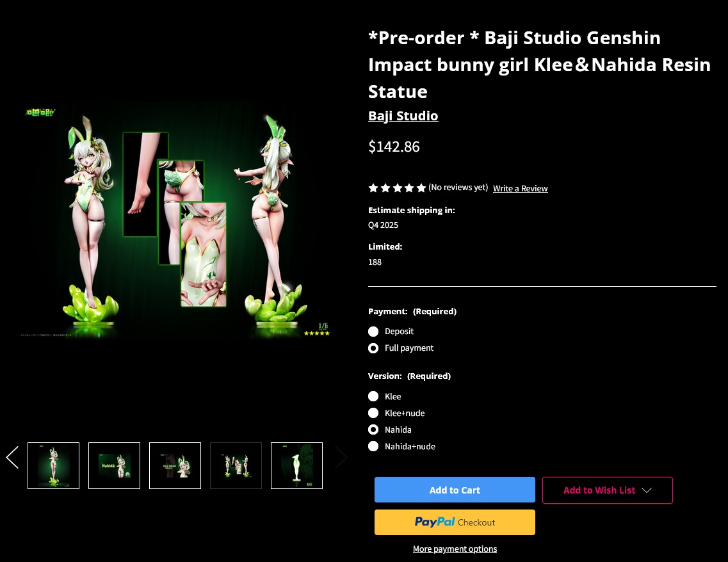Click the previous thumbnails left arrow

point(12,458)
